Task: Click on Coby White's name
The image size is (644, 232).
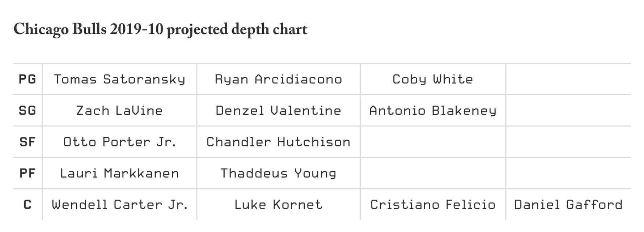Action: click(433, 79)
